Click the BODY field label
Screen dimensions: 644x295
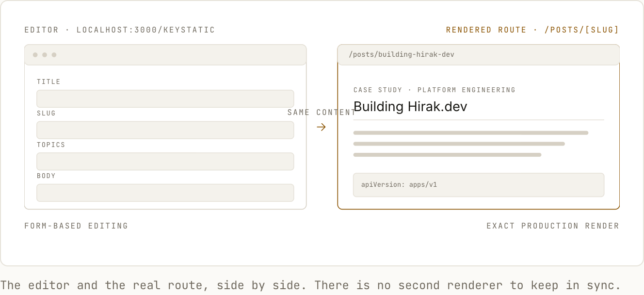click(x=47, y=176)
